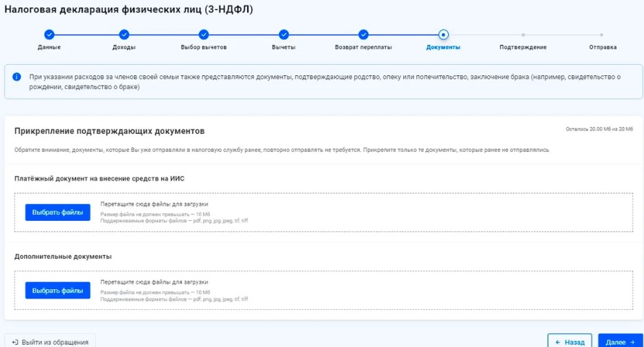
Task: Click the remaining storage text 20.00 Мб
Action: (x=599, y=129)
